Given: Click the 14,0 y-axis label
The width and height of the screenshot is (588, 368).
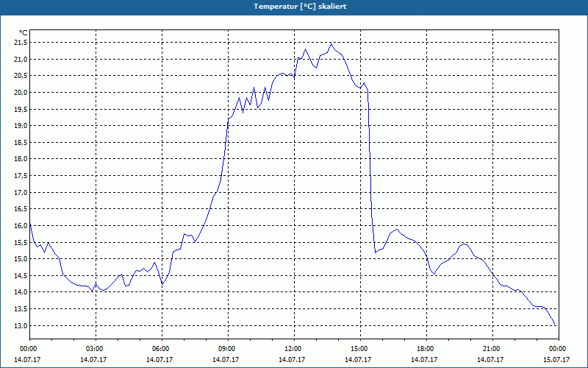Looking at the screenshot, I should (21, 292).
